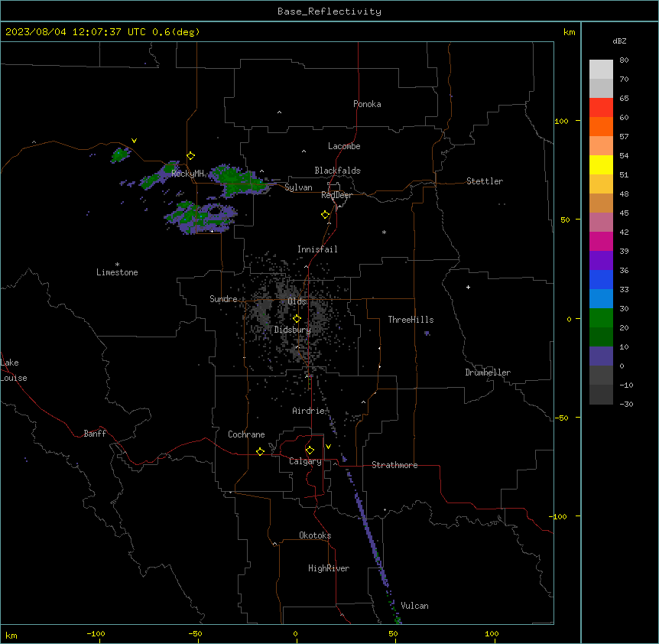Select the Sundre town label
This screenshot has width=659, height=644.
(x=223, y=299)
